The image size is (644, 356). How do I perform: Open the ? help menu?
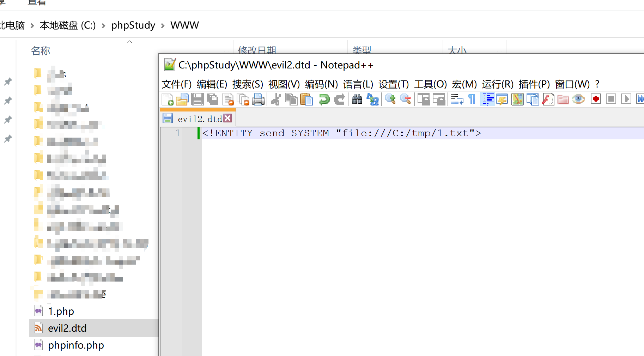pyautogui.click(x=597, y=84)
